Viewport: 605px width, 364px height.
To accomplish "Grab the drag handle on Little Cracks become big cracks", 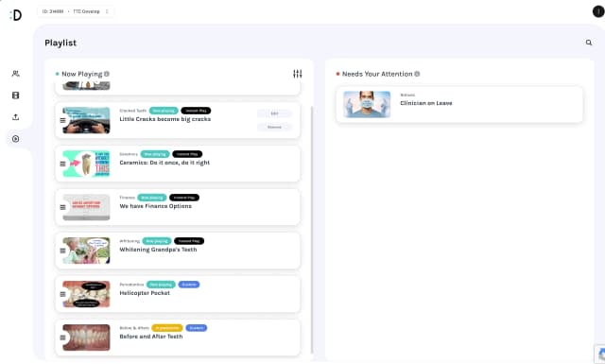I will [x=63, y=120].
